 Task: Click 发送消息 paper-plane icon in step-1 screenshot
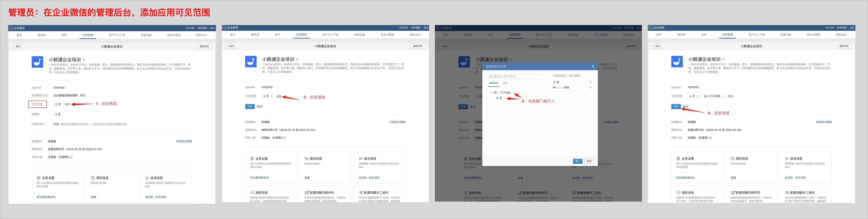click(x=147, y=178)
